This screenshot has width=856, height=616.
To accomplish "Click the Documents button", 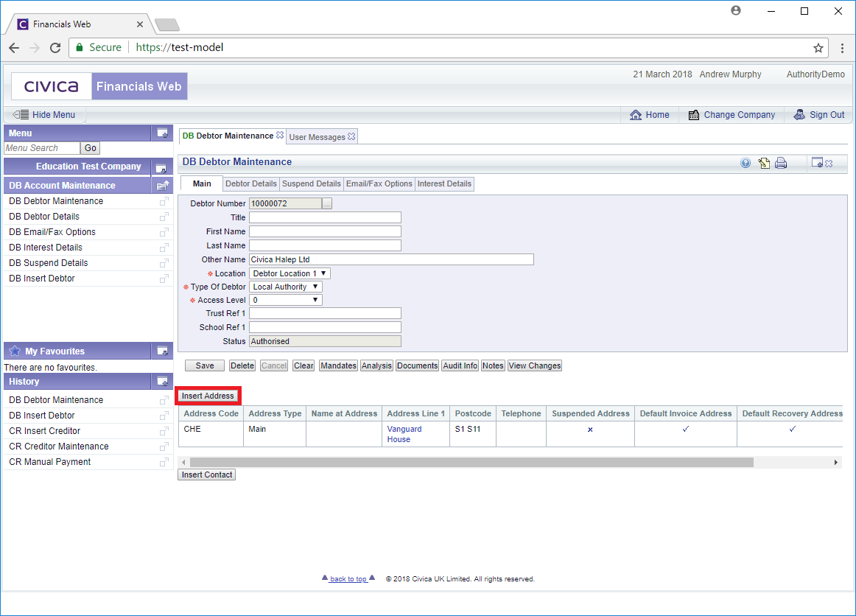I will pyautogui.click(x=417, y=365).
